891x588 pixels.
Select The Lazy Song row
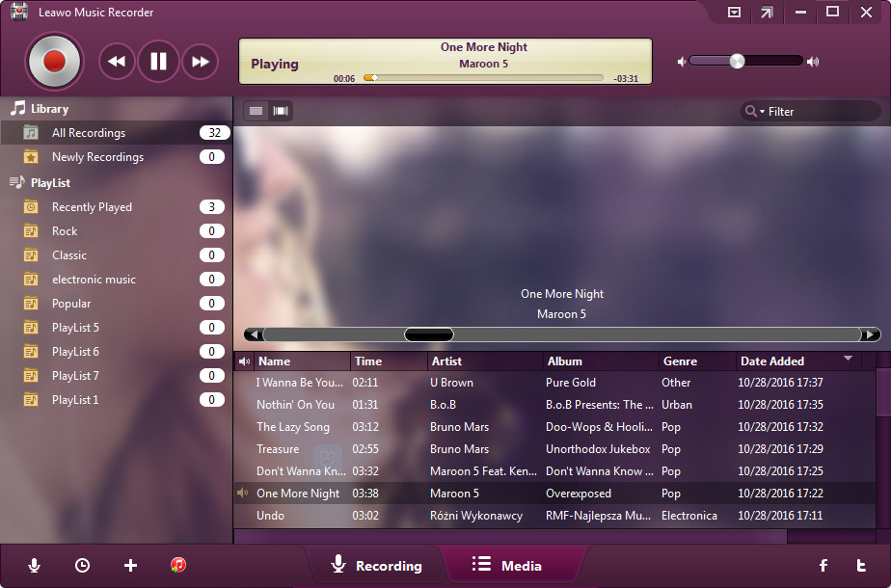click(554, 427)
